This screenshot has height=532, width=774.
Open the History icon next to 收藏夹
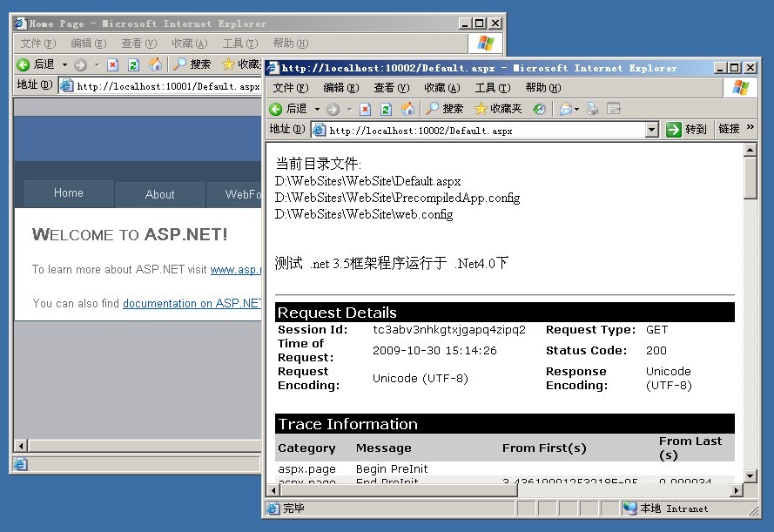[x=539, y=109]
